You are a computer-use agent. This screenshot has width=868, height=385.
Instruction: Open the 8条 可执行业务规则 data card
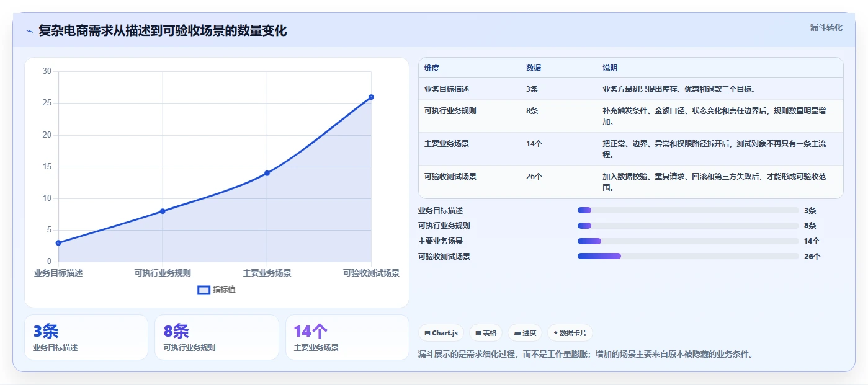click(217, 337)
